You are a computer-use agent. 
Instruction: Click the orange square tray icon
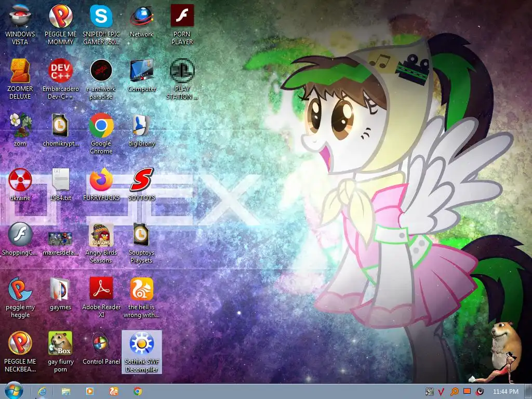[467, 392]
